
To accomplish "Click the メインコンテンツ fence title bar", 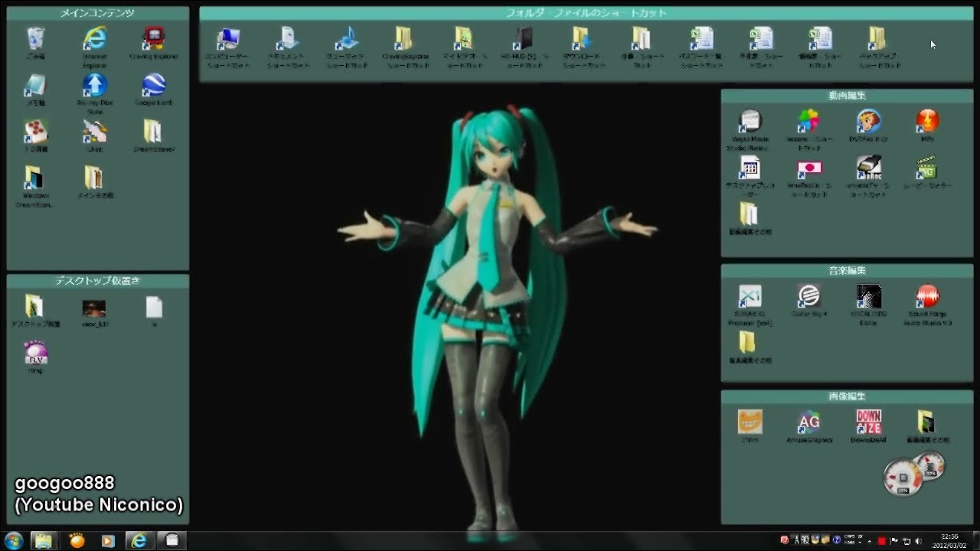I will click(x=97, y=13).
